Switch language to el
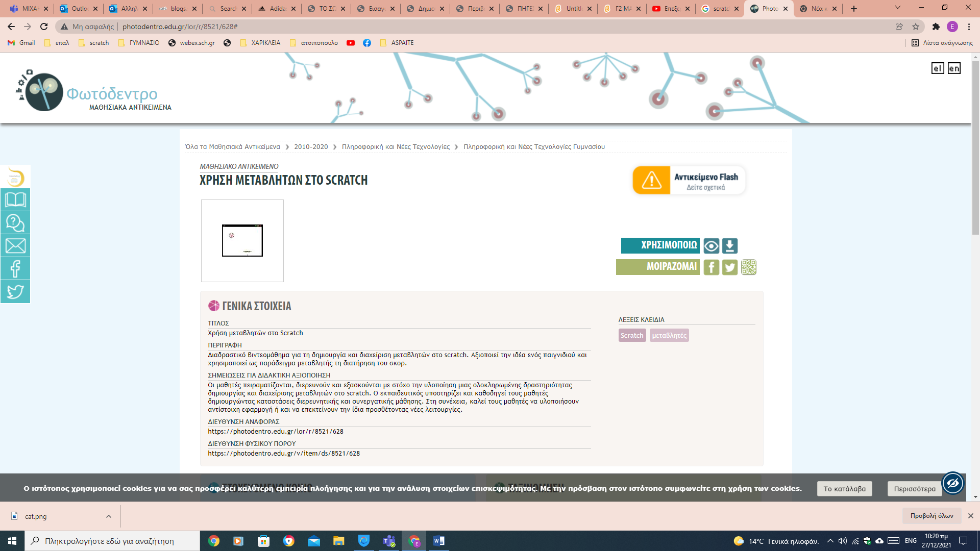Image resolution: width=980 pixels, height=551 pixels. tap(938, 68)
